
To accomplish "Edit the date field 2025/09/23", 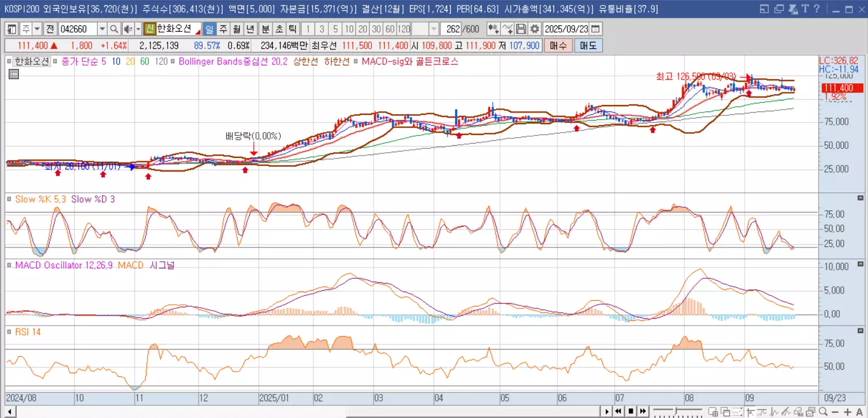I will coord(566,29).
